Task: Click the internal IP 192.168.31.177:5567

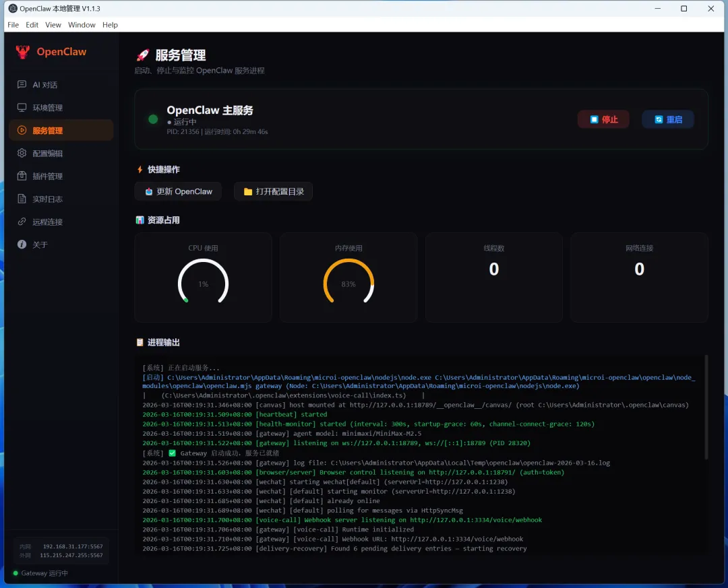Action: coord(73,546)
